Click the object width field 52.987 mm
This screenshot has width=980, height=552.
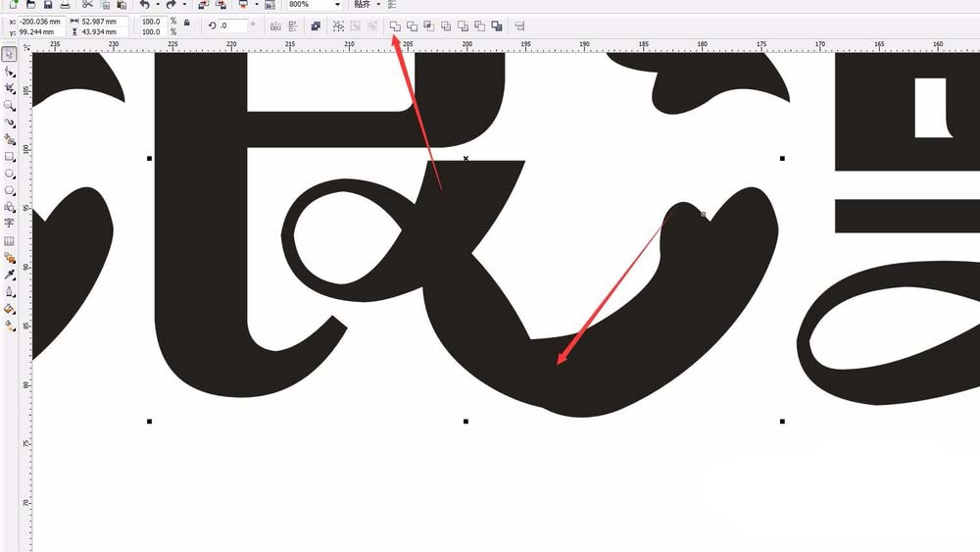(105, 22)
